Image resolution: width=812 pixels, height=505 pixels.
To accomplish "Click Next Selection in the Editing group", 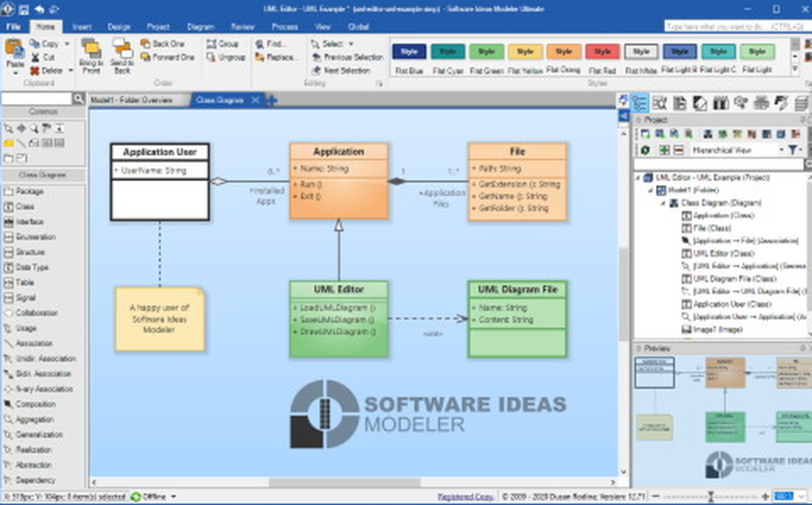I will point(341,70).
